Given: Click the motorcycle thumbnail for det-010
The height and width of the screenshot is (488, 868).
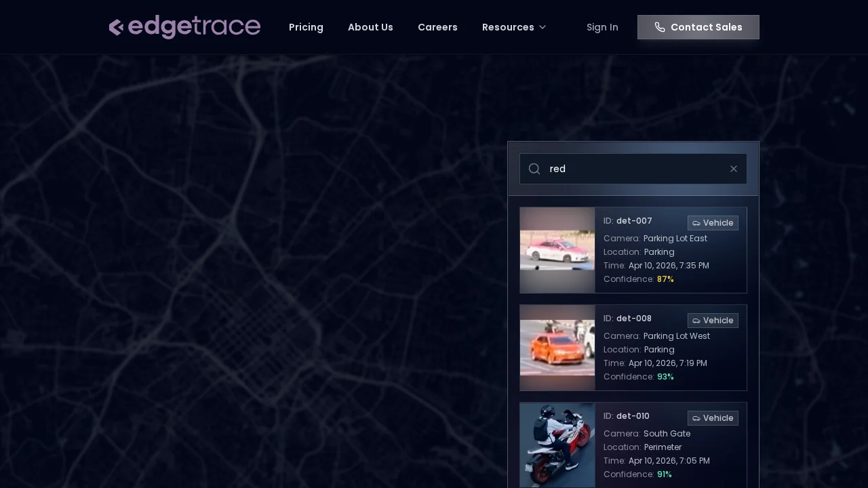Looking at the screenshot, I should [557, 445].
